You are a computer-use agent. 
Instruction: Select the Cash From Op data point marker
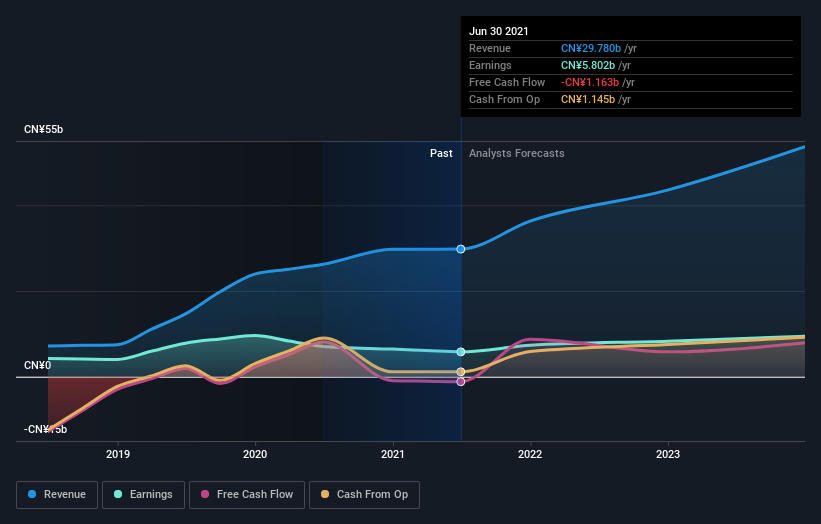[x=461, y=372]
